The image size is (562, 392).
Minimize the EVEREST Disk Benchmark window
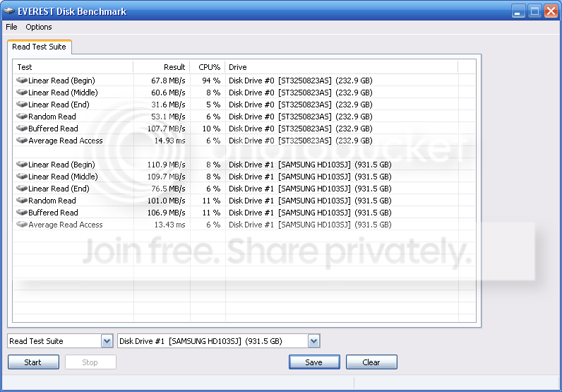point(518,11)
